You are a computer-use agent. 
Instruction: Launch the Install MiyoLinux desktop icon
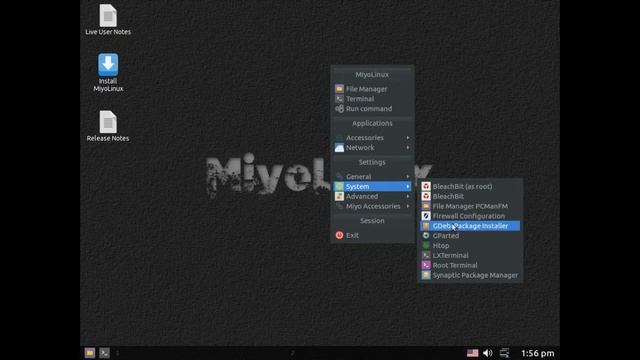[x=108, y=72]
